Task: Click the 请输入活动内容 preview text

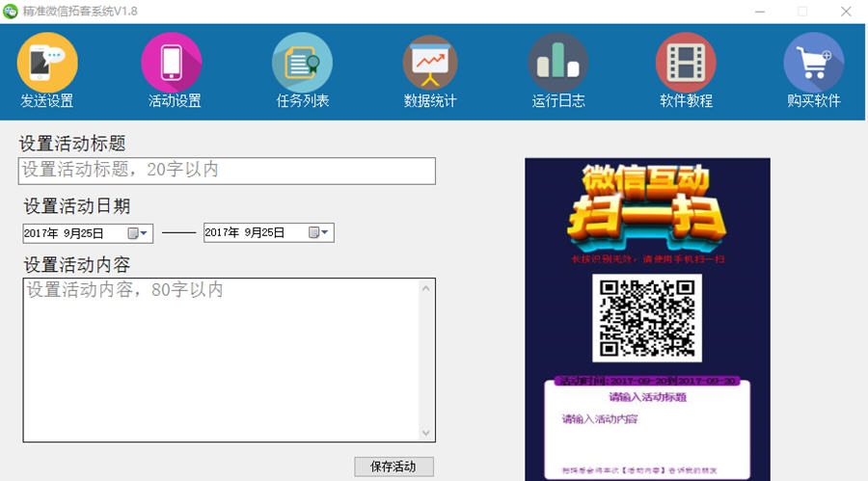Action: coord(600,419)
